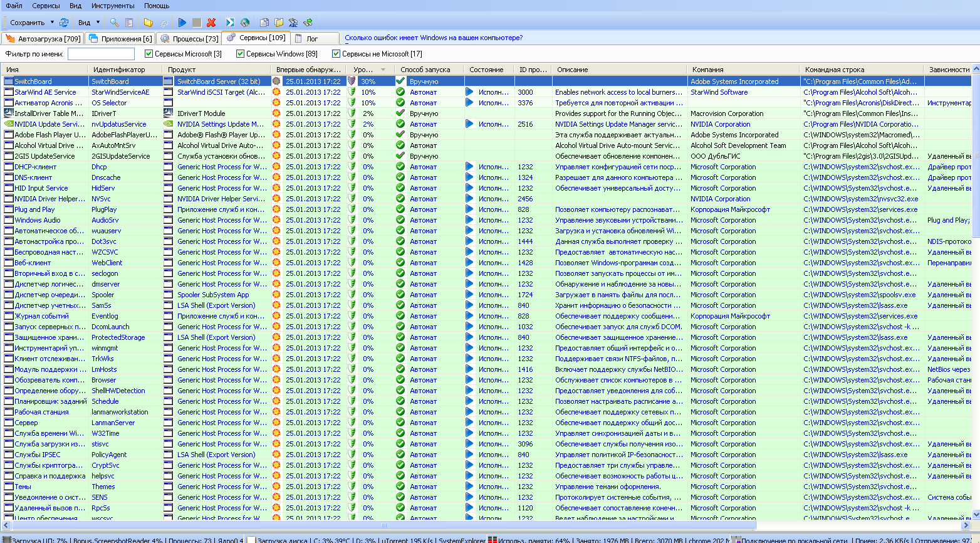
Task: Uncheck Сервисы не Microsoft [17] checkbox
Action: [x=336, y=54]
